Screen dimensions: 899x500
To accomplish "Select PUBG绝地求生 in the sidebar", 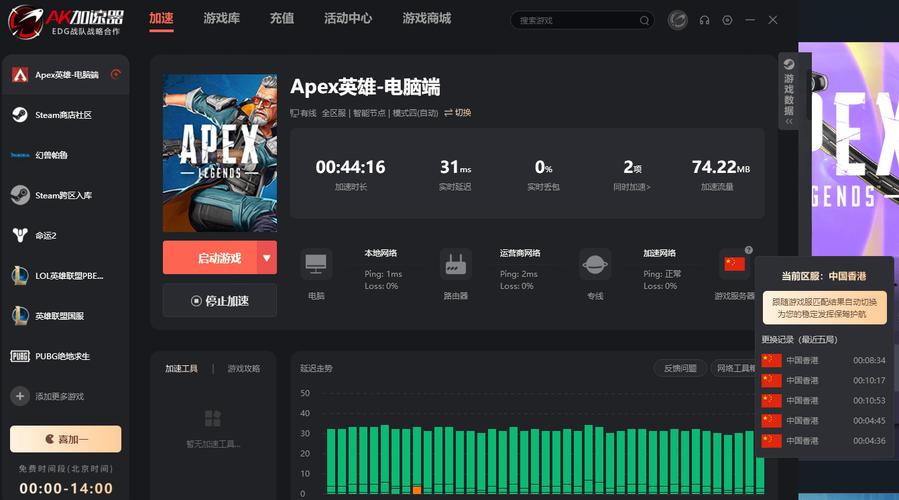I will click(64, 356).
